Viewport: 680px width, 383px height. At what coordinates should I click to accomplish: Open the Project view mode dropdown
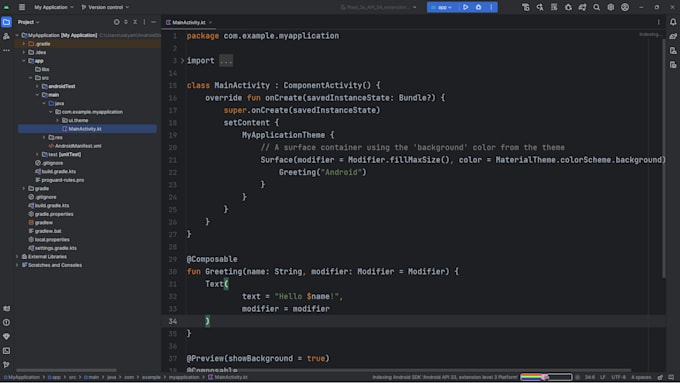pos(29,22)
